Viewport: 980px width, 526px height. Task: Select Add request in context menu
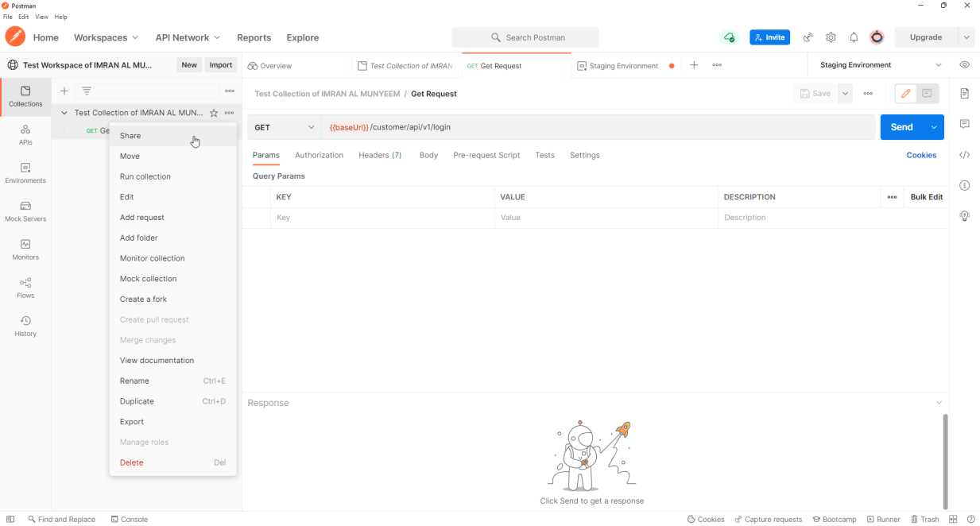pos(173,218)
